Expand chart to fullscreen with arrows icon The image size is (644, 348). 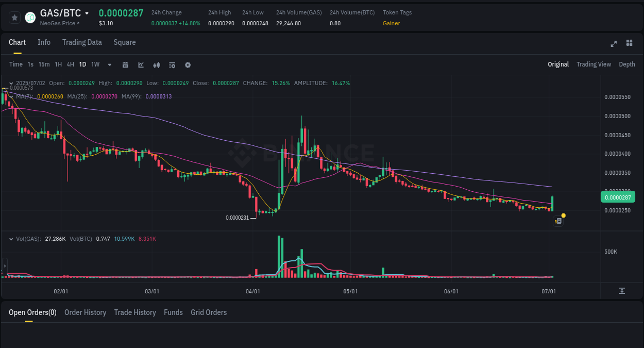(x=614, y=44)
